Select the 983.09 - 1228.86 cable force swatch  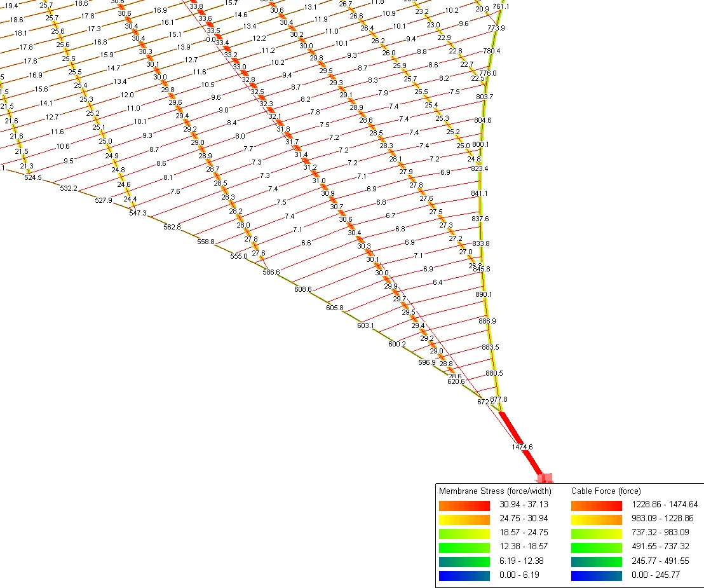click(597, 520)
